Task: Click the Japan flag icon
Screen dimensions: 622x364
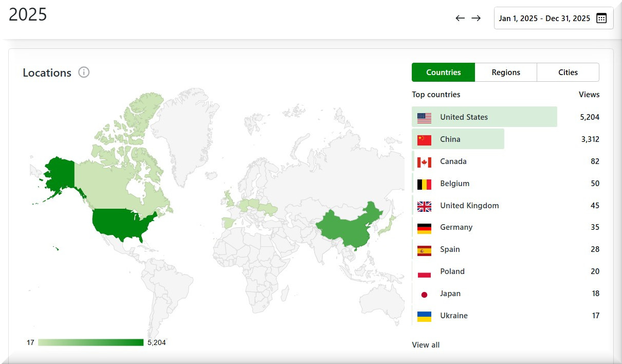Action: (424, 294)
